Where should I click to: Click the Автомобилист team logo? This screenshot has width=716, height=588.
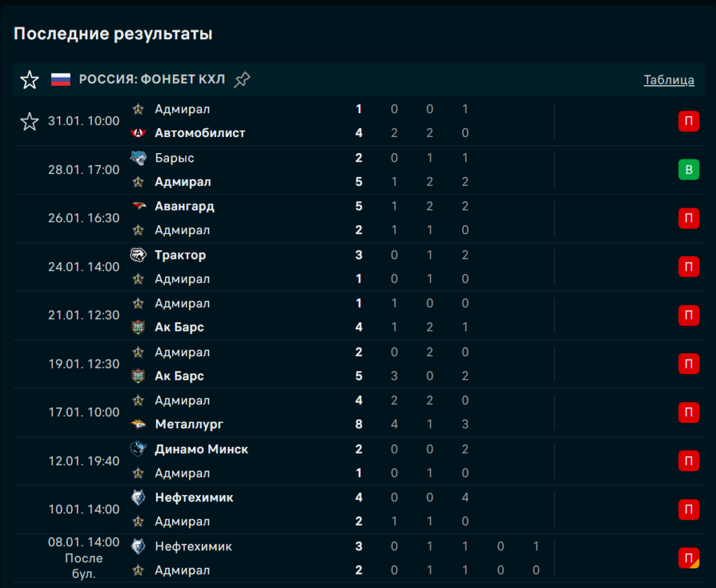pos(138,133)
